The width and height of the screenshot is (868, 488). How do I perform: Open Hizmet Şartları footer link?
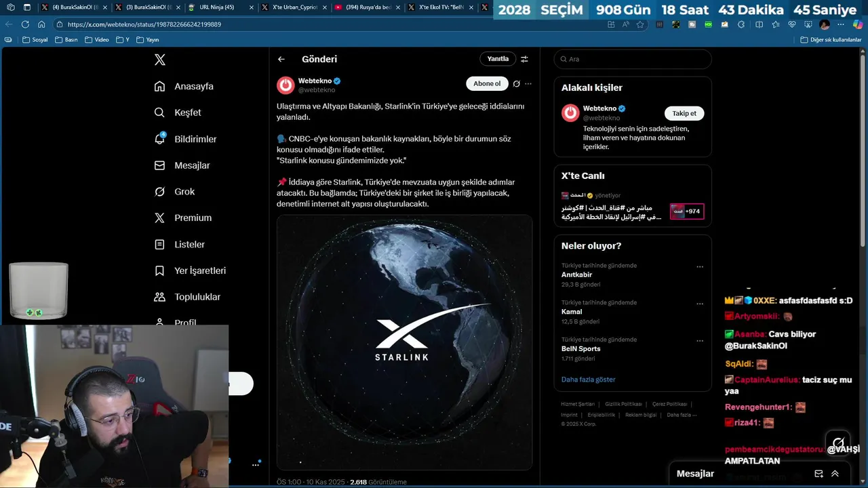(x=578, y=404)
